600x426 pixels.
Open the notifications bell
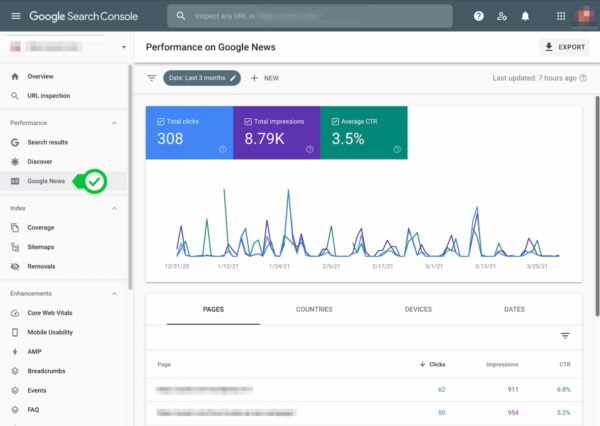525,16
